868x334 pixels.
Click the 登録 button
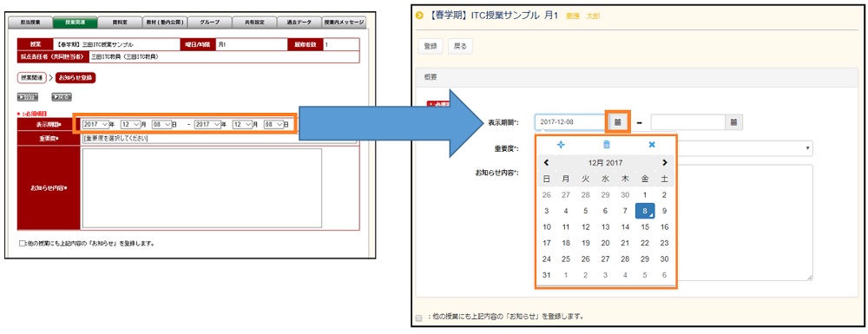[431, 47]
